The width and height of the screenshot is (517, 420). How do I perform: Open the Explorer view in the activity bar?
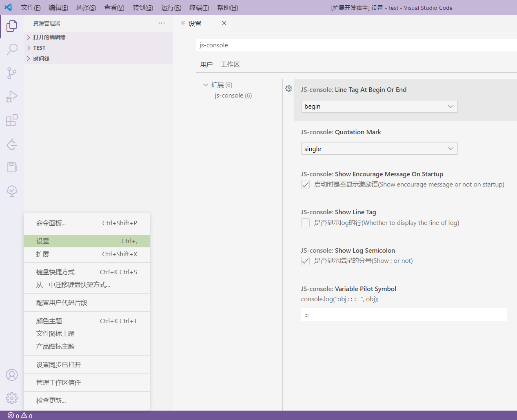tap(11, 25)
